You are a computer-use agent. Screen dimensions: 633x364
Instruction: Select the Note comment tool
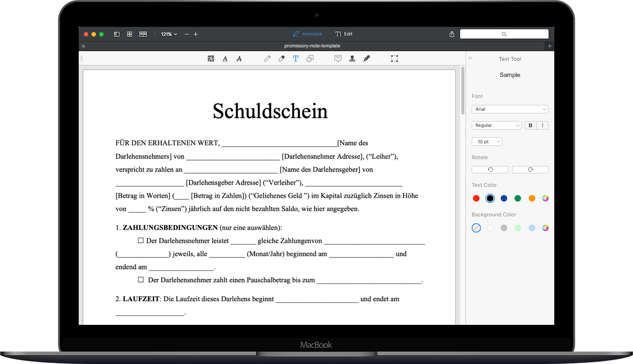[338, 58]
